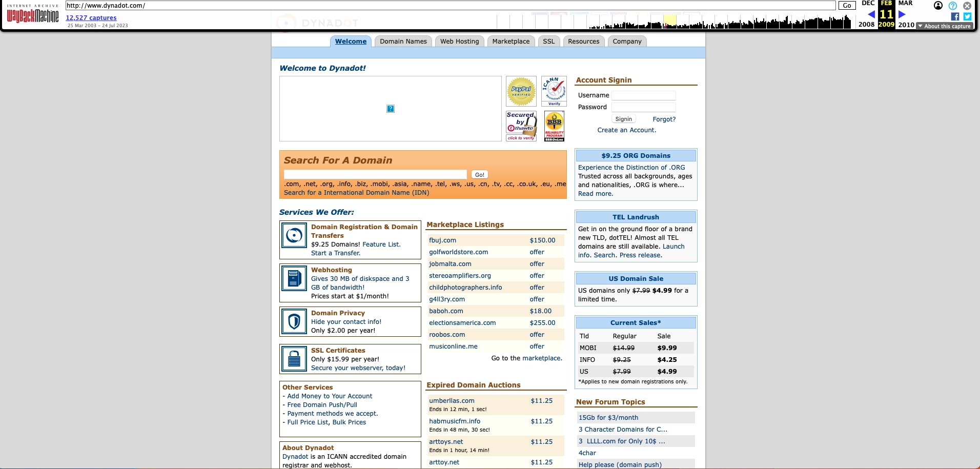Expand the About this capture dropdown
Image resolution: width=980 pixels, height=469 pixels.
point(944,26)
